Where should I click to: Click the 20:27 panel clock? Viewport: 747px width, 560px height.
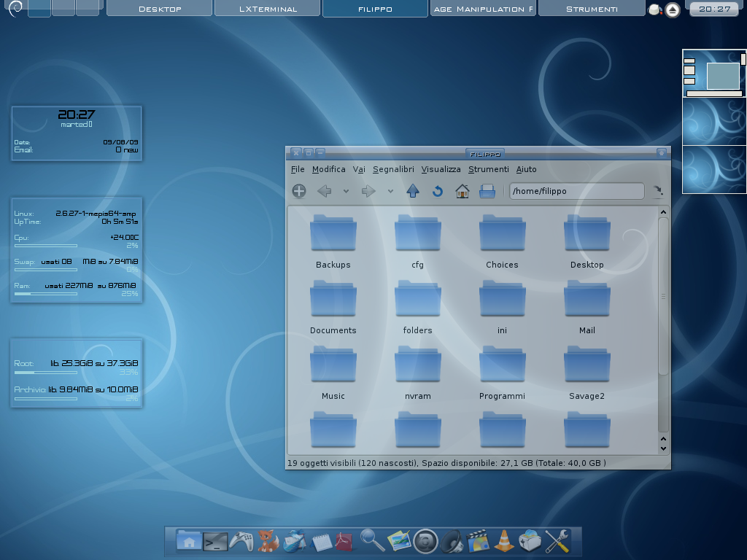[x=714, y=9]
